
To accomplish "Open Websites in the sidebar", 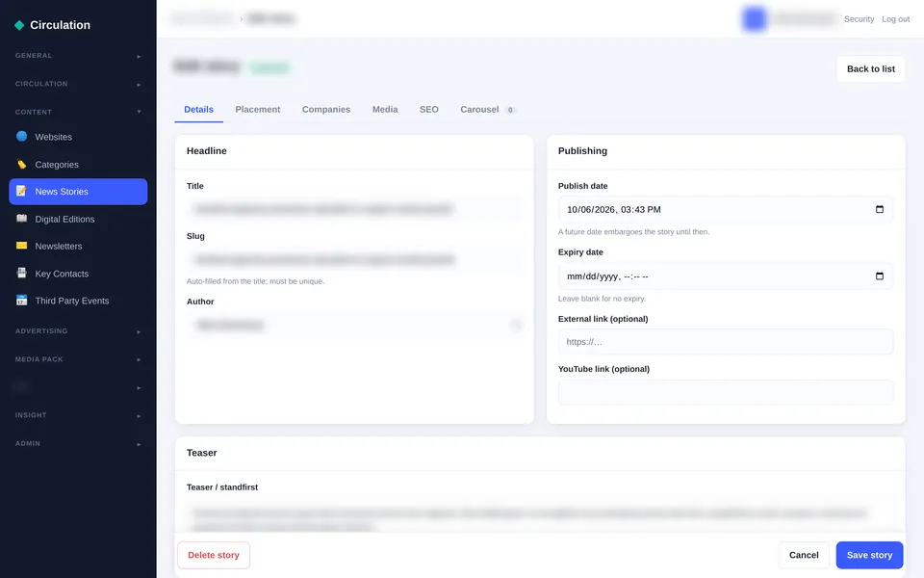I will click(x=78, y=137).
